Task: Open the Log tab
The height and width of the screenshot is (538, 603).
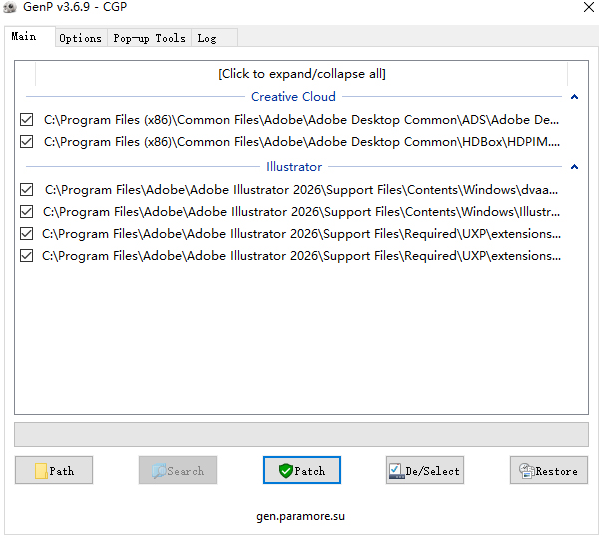Action: [x=214, y=38]
